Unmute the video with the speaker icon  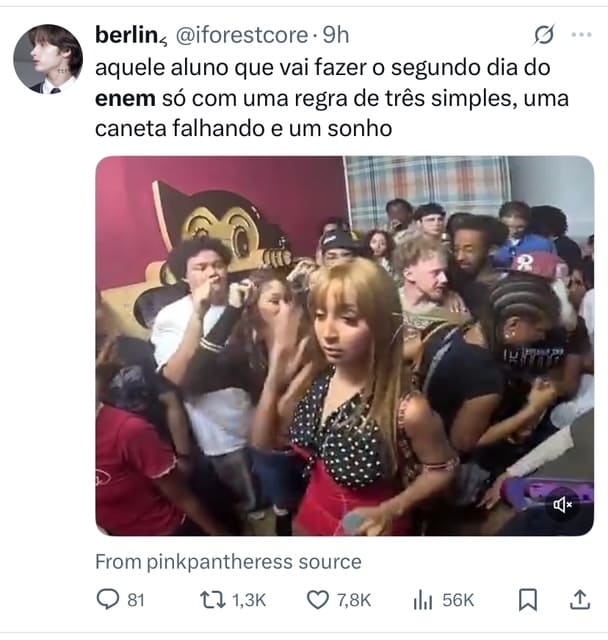tap(563, 506)
